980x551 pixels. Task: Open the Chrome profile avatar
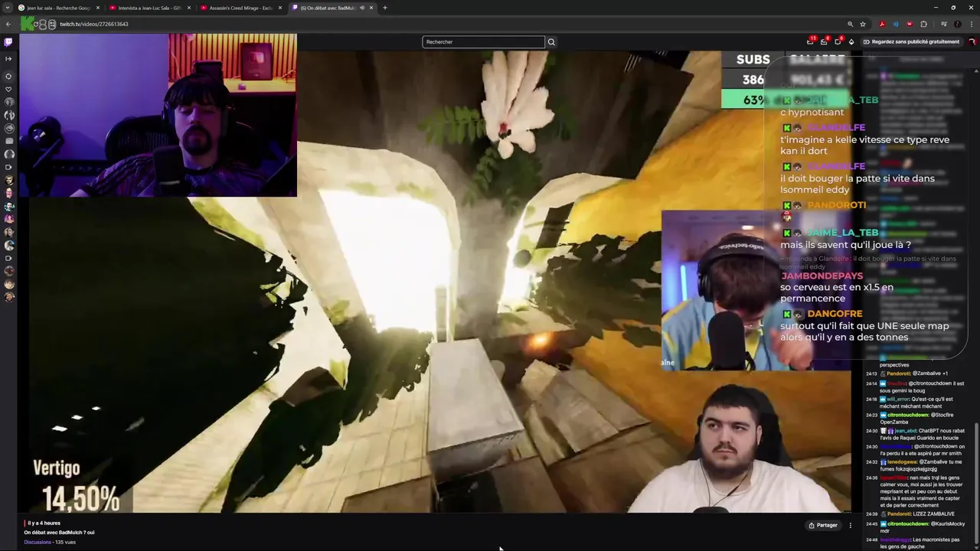point(957,24)
